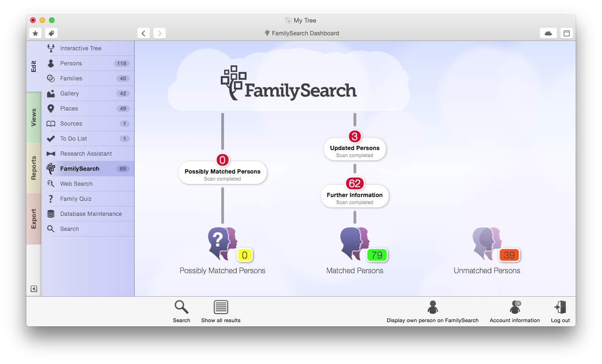Click the Matched Persons heads icon
Screen dimensions: 602x364
coord(355,243)
